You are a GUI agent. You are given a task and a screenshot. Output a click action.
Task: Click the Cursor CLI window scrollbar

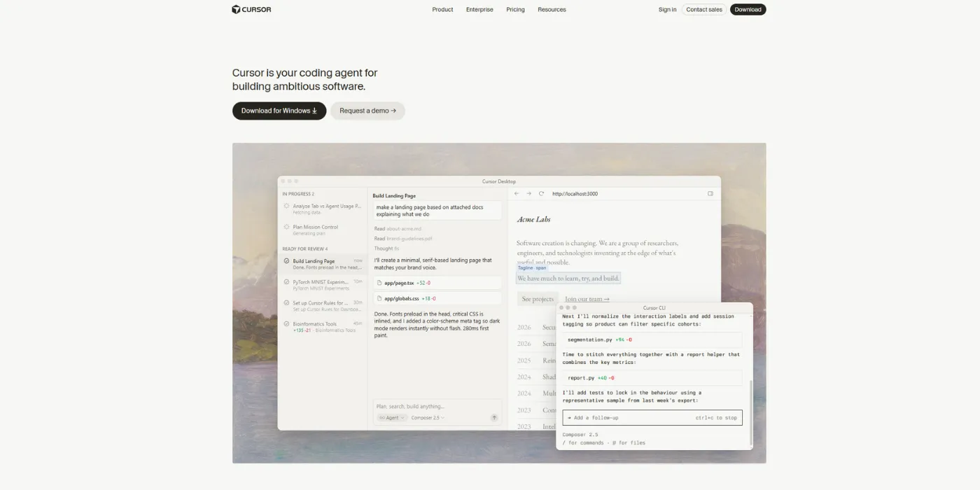pyautogui.click(x=750, y=413)
